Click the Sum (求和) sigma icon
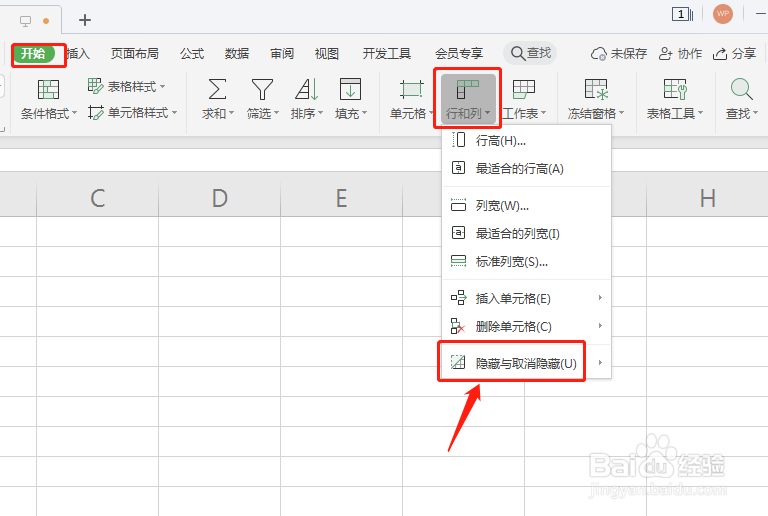 tap(217, 90)
